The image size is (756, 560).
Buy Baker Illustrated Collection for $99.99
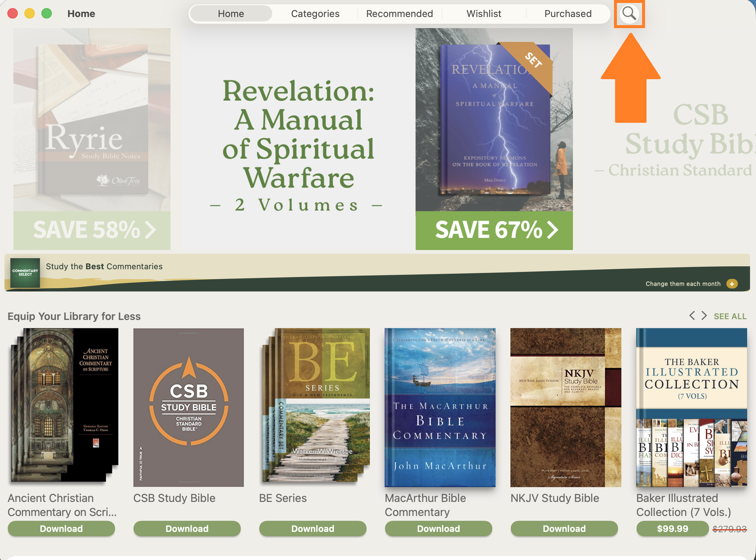(x=672, y=529)
